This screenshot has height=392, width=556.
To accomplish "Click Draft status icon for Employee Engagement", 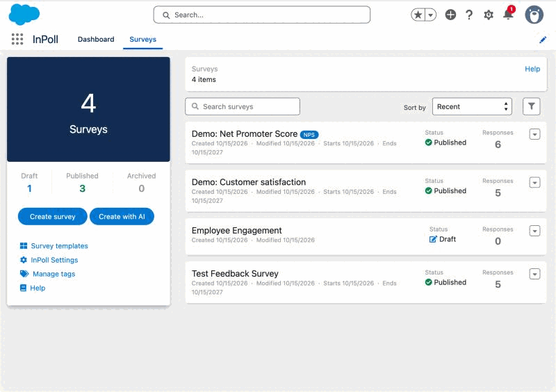I will 433,239.
